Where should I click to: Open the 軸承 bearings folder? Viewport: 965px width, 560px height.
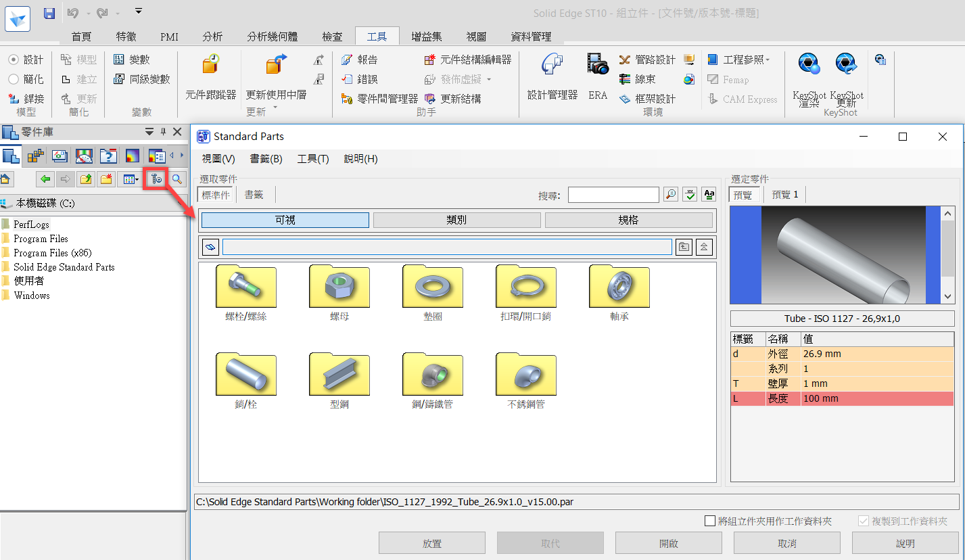[619, 293]
